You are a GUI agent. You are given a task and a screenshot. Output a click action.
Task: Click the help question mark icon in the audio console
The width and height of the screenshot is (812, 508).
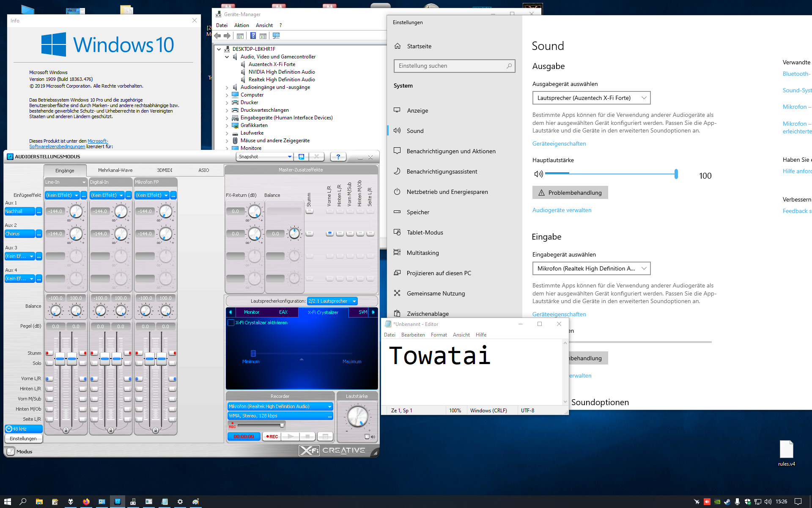(338, 157)
